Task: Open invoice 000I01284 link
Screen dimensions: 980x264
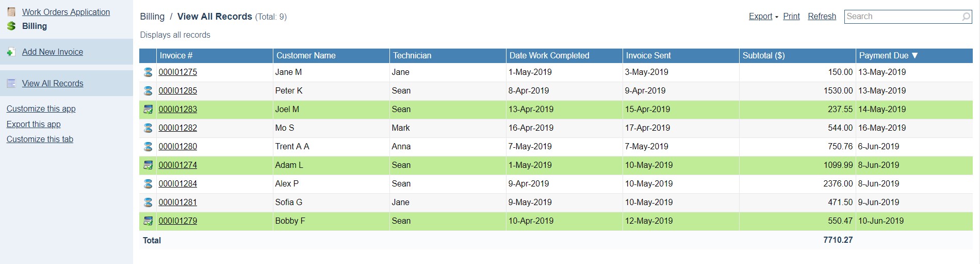Action: (178, 184)
